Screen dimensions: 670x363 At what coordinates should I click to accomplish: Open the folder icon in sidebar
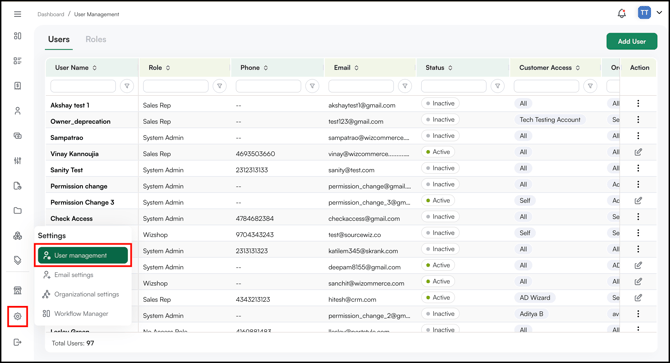pyautogui.click(x=18, y=211)
